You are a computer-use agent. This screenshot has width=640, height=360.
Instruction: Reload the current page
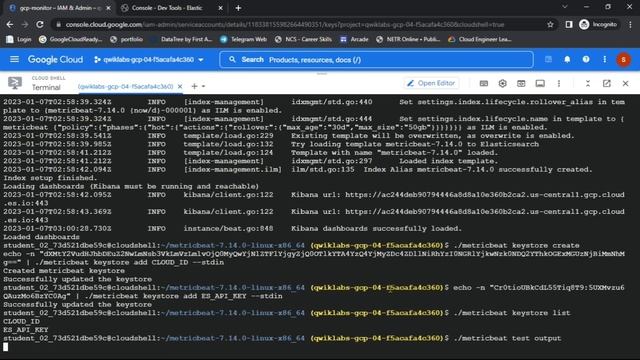40,24
